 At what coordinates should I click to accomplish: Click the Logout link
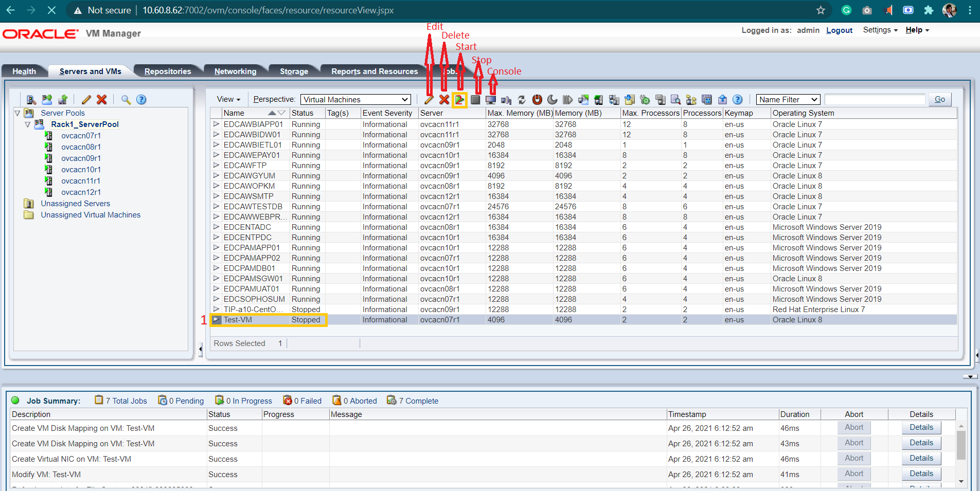839,30
